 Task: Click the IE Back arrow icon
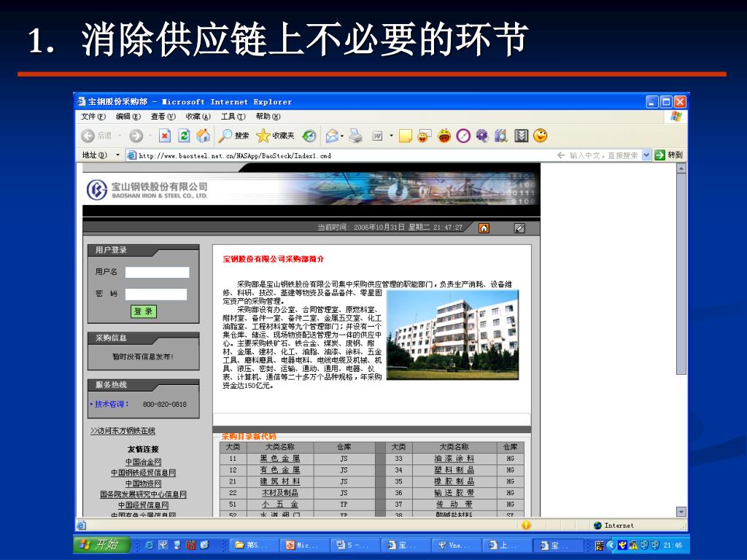(88, 136)
